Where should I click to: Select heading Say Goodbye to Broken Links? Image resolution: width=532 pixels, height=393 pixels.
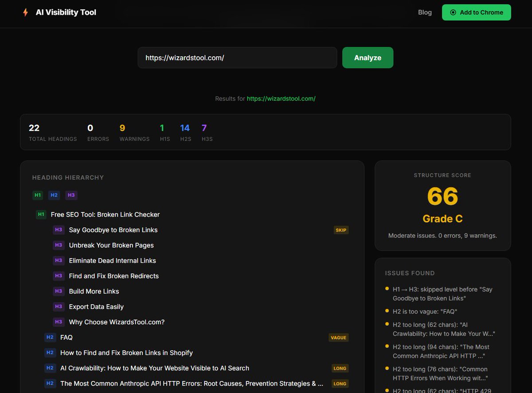(x=113, y=230)
